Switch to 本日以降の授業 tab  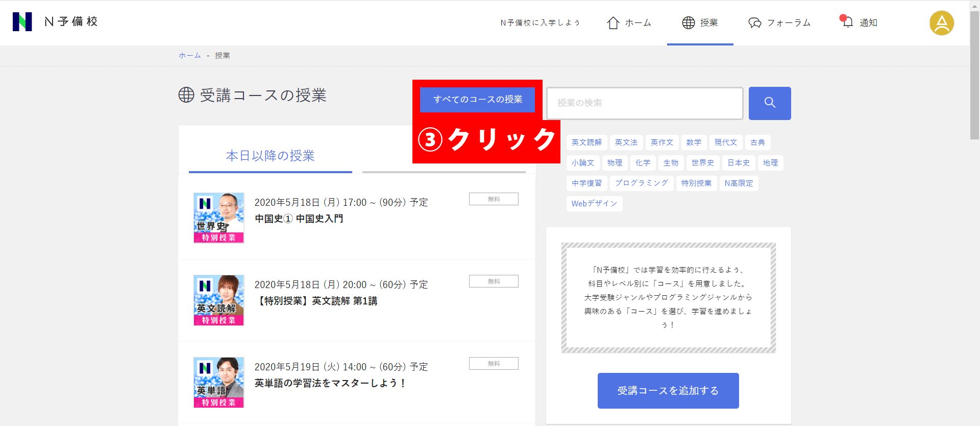coord(271,156)
